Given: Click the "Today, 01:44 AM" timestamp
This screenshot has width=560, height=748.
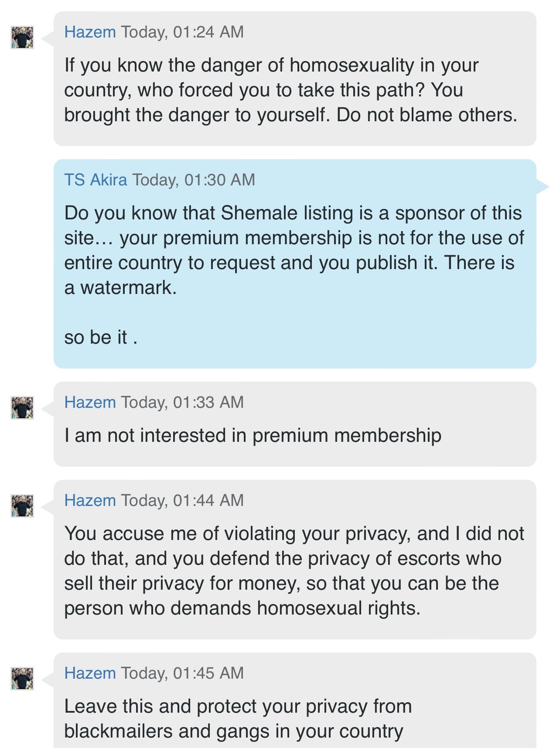Looking at the screenshot, I should pos(182,500).
